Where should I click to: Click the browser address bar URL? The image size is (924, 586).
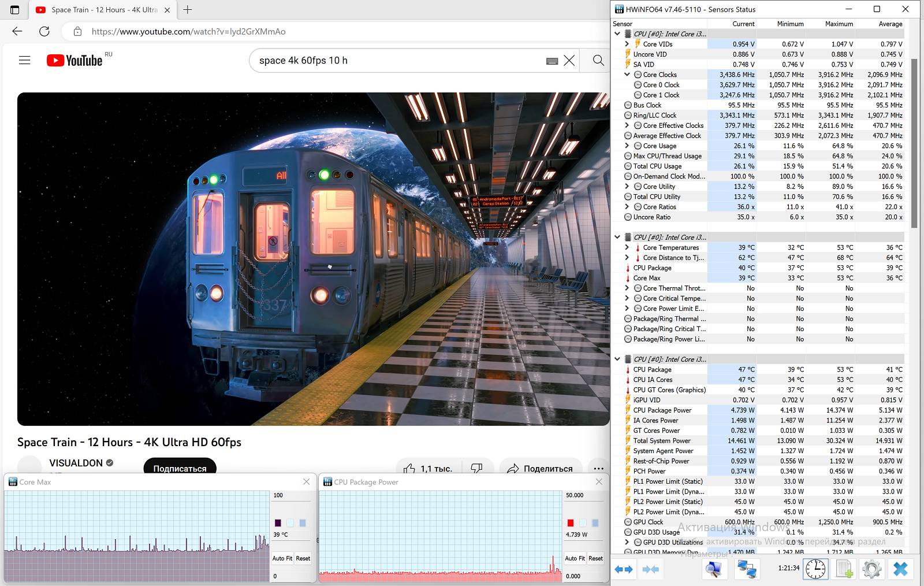coord(188,31)
